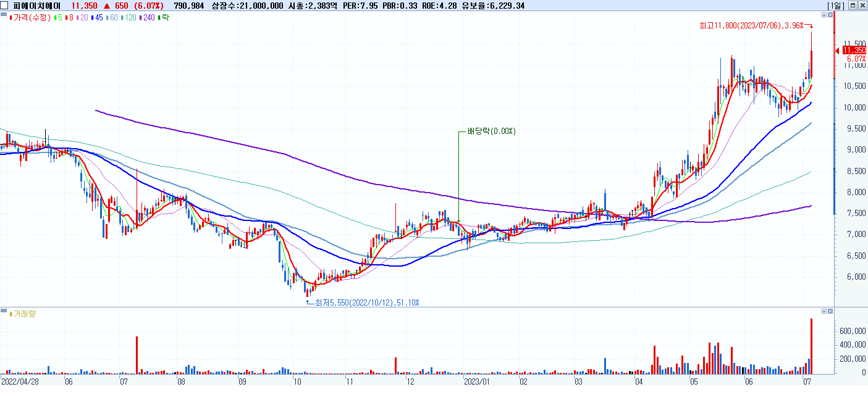Click the 최저5,550 low price annotation
Screen dimensions: 868x400
[x=367, y=302]
